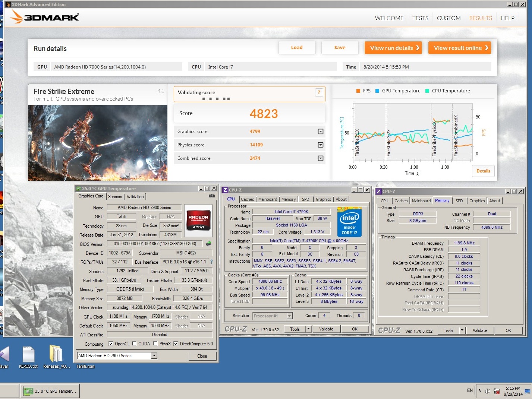532x399 pixels.
Task: Close GPU-Z with the Close button
Action: [x=202, y=356]
